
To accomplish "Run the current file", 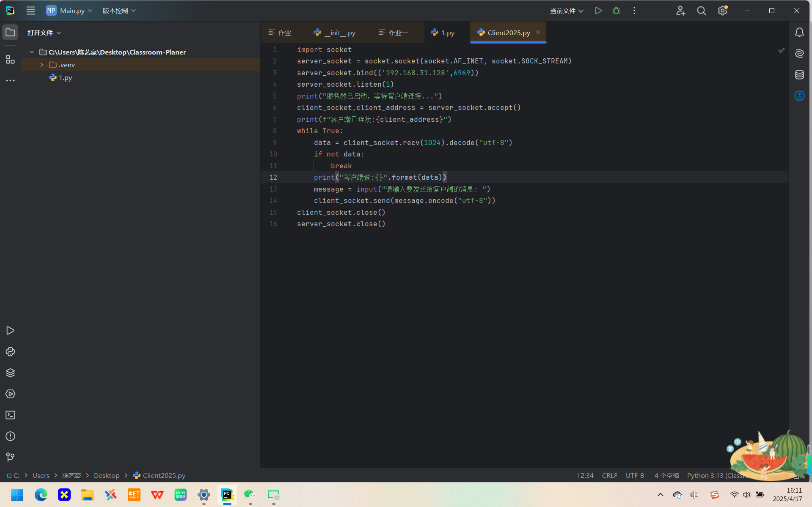I will coord(598,11).
